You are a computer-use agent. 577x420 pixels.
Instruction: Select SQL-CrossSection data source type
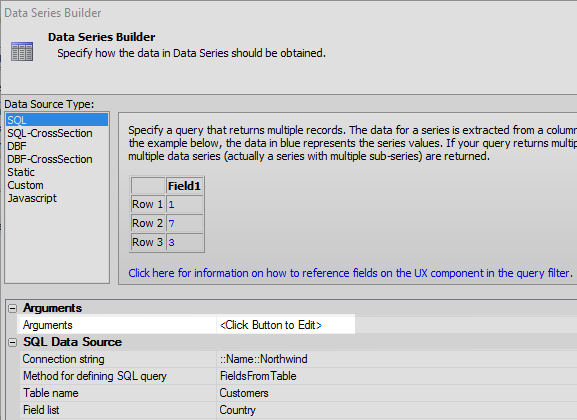50,133
